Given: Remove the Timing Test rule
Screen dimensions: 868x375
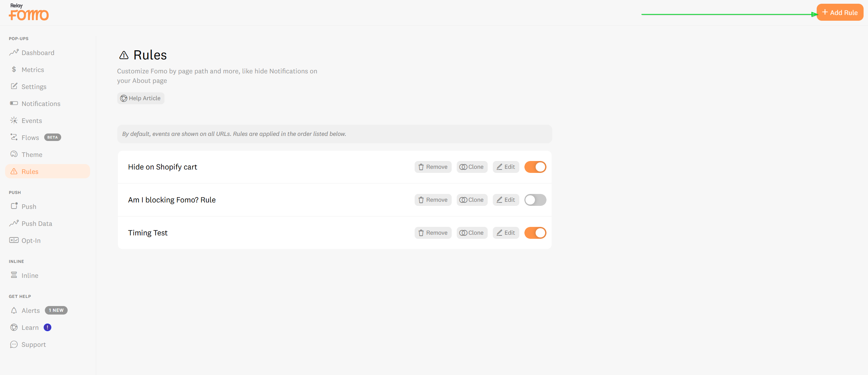Looking at the screenshot, I should (433, 233).
